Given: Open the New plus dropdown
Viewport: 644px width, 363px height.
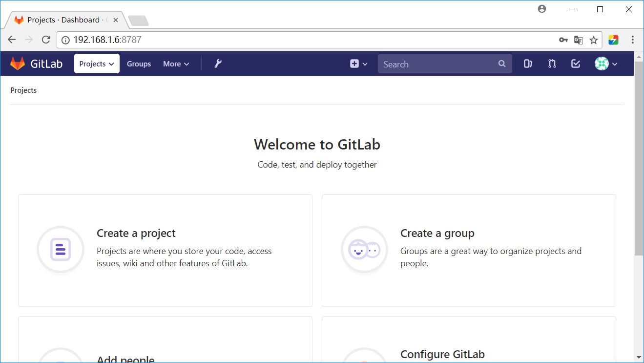Looking at the screenshot, I should point(359,64).
